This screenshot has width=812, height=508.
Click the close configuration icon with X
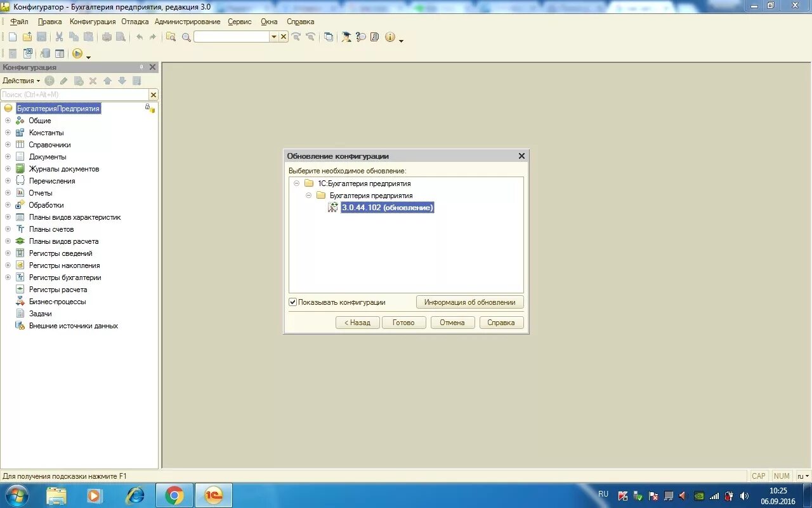click(x=28, y=54)
